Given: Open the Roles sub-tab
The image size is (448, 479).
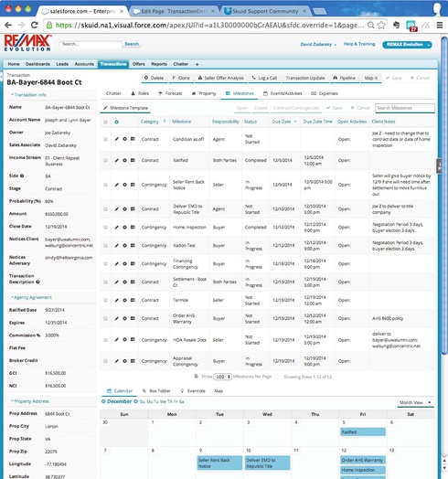Looking at the screenshot, I should click(140, 93).
